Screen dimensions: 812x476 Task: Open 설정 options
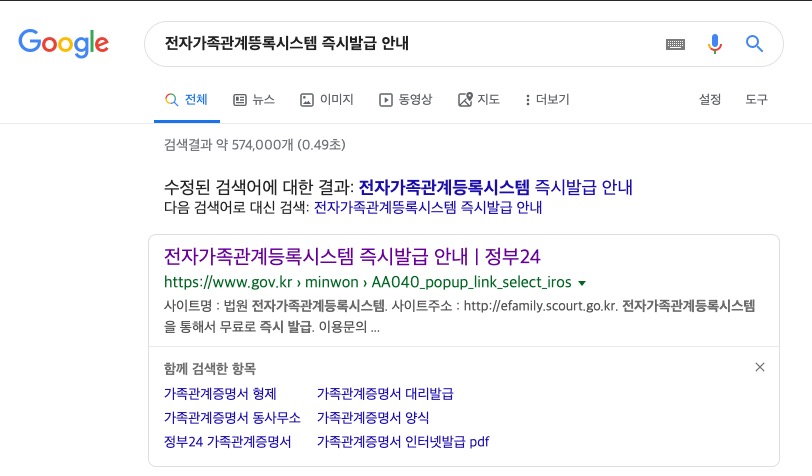coord(709,99)
